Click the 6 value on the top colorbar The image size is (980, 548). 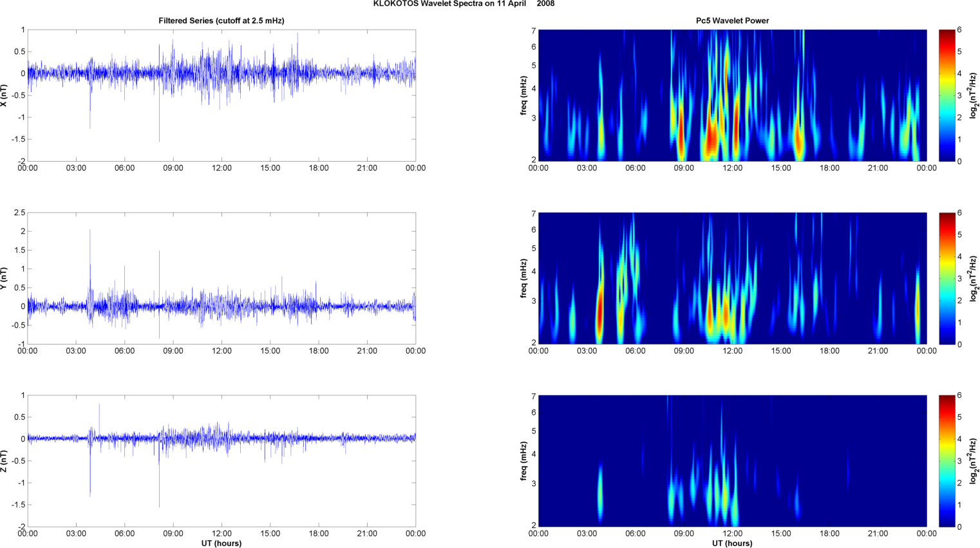click(x=959, y=30)
